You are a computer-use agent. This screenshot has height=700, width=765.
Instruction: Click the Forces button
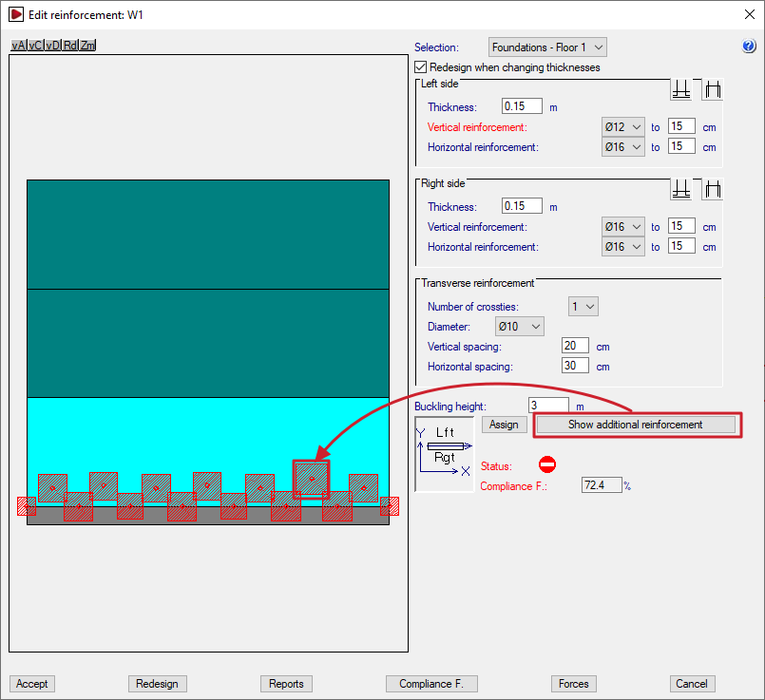point(574,684)
